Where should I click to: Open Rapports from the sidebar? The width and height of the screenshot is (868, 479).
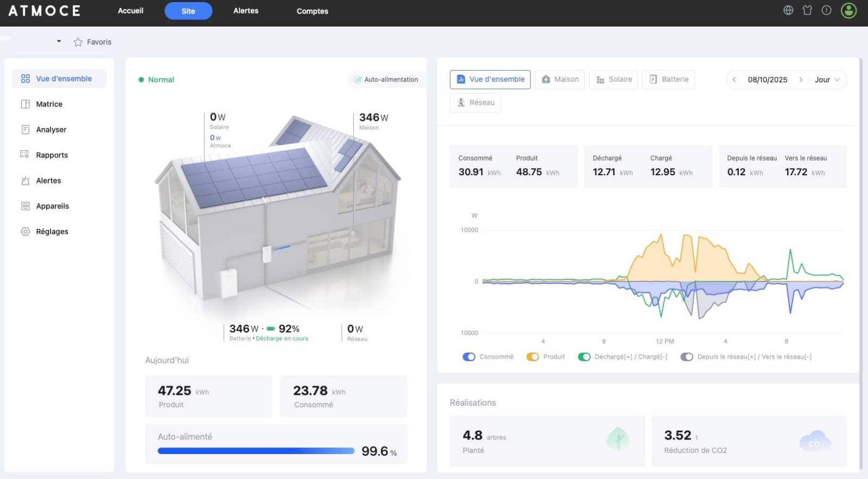tap(52, 155)
